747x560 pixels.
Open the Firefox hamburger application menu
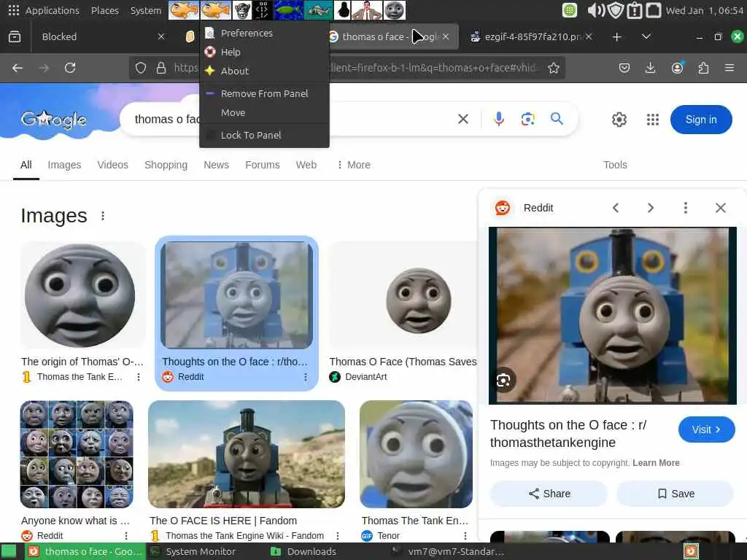pos(729,68)
